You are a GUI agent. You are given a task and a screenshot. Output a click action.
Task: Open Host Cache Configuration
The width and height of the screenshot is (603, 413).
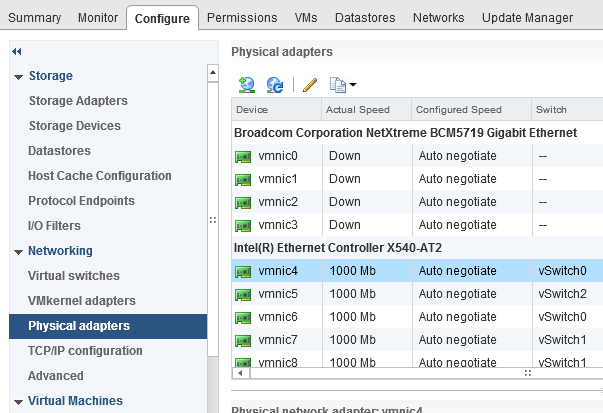coord(100,176)
